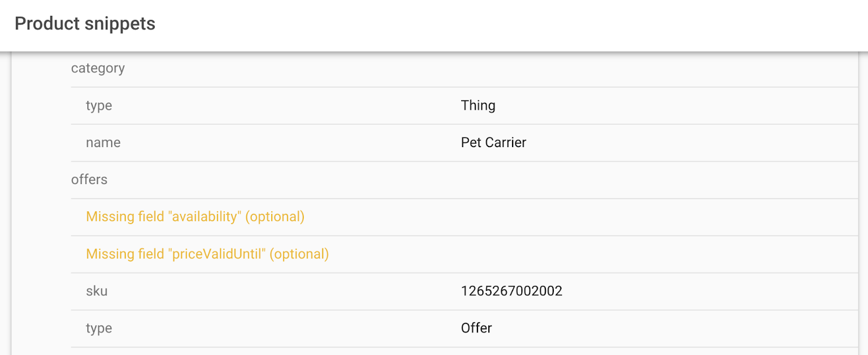Select the Pet Carrier value
Screen dimensions: 868x355
(493, 143)
